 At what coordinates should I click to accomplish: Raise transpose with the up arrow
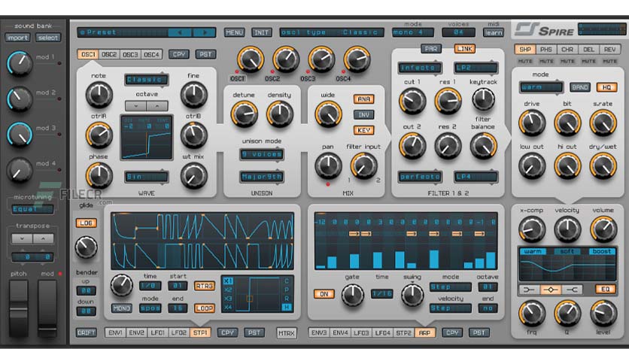44,238
